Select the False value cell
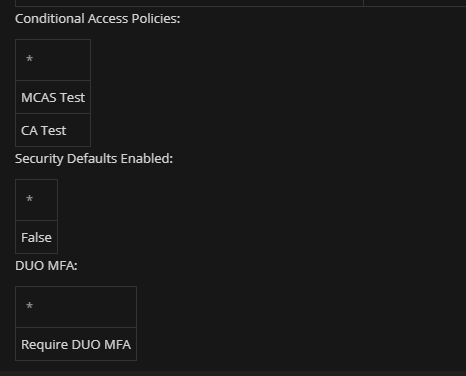466x376 pixels. click(36, 237)
